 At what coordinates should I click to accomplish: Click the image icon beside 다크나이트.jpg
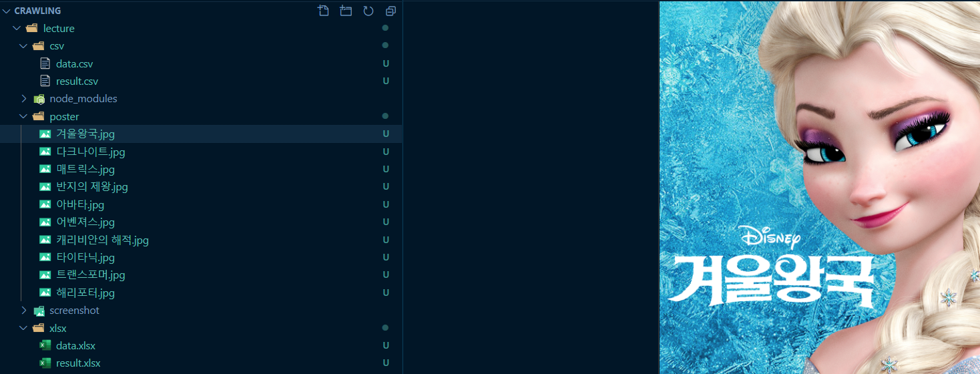click(45, 152)
